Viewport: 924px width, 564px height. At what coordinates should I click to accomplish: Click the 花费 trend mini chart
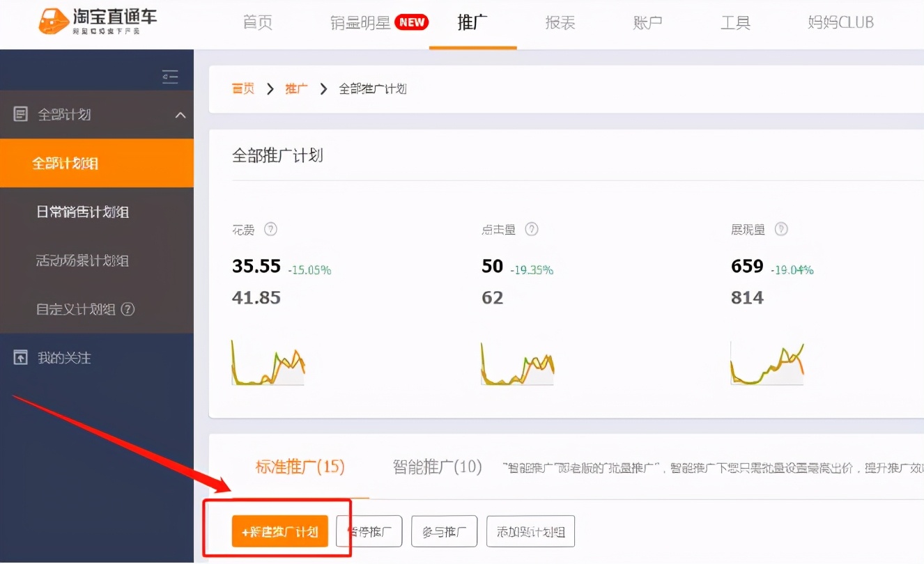pyautogui.click(x=268, y=363)
